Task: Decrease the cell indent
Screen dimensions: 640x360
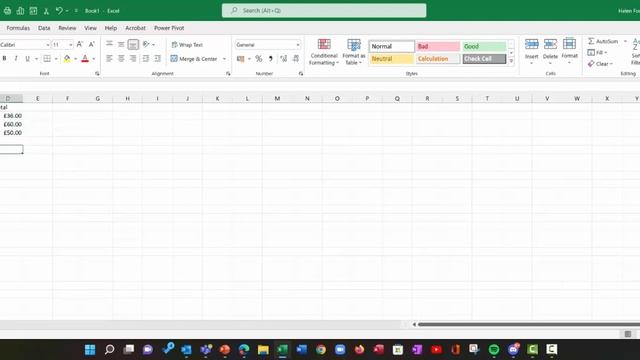Action: tap(146, 59)
